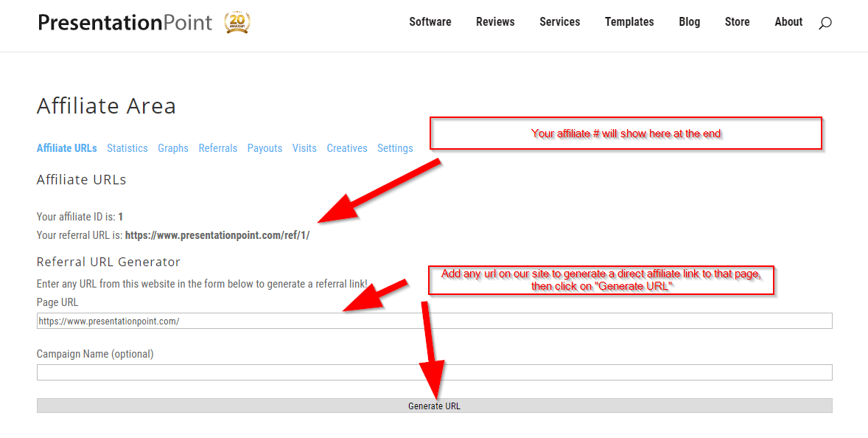Open the Visits tab
Screen dimensions: 868x438
tap(304, 148)
